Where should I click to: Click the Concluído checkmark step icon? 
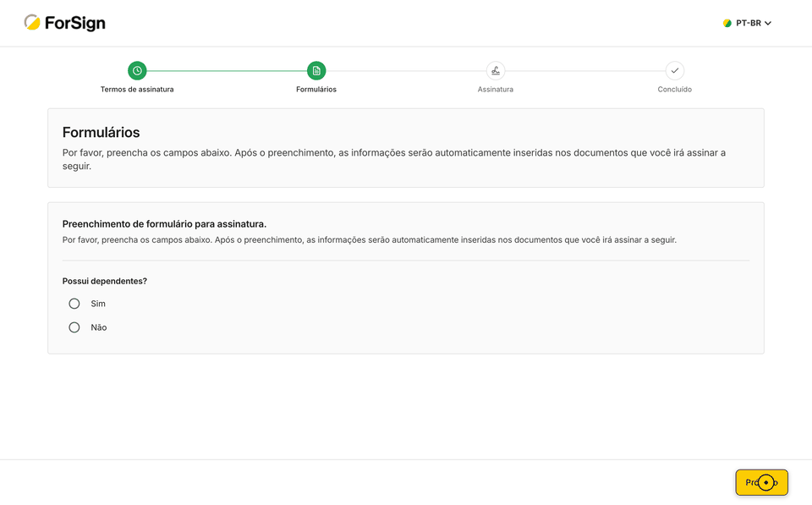click(x=675, y=70)
